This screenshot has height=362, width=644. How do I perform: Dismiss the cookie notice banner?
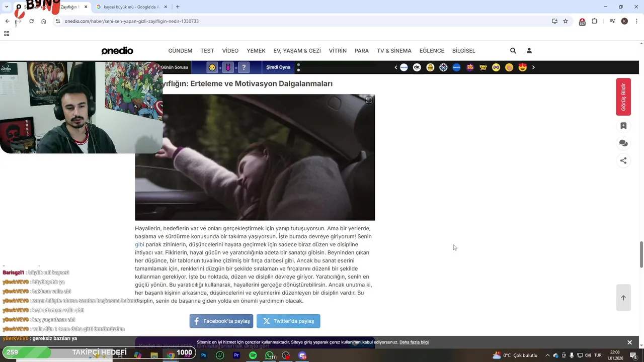pyautogui.click(x=629, y=342)
